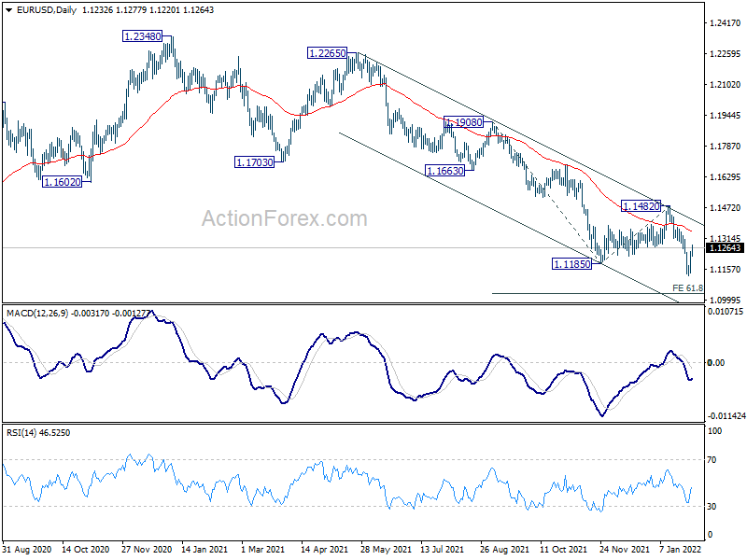Click the 14 Apr 2021 date label
The width and height of the screenshot is (747, 560).
(x=324, y=549)
